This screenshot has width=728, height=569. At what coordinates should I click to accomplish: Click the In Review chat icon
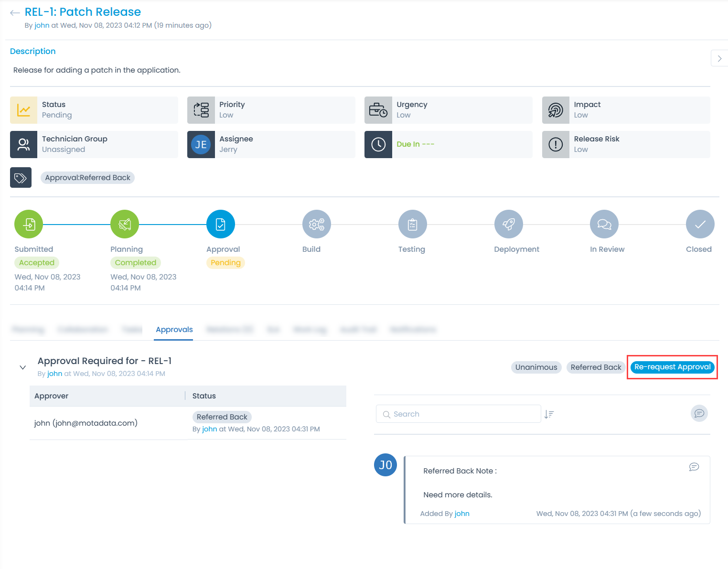point(604,224)
